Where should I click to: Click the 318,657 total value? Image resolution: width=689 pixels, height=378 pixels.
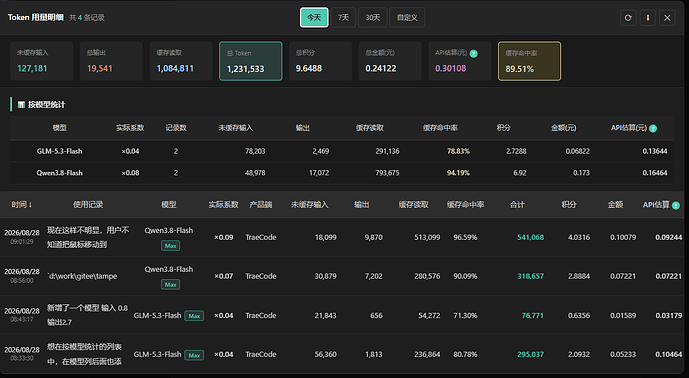point(530,276)
